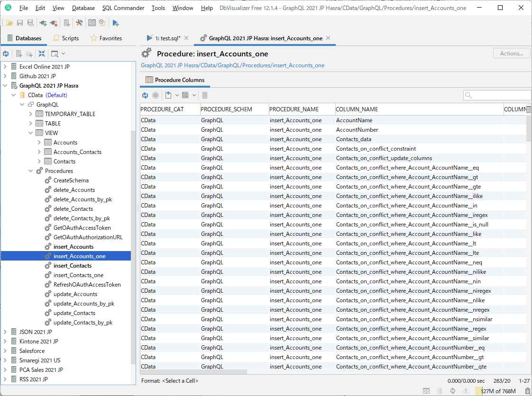The image size is (532, 396).
Task: Click the grid vertical scrollbar thumb
Action: 529,128
